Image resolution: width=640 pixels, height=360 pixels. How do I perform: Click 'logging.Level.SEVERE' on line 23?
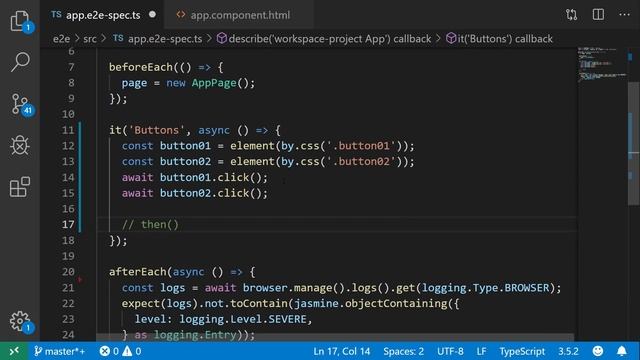coord(243,319)
